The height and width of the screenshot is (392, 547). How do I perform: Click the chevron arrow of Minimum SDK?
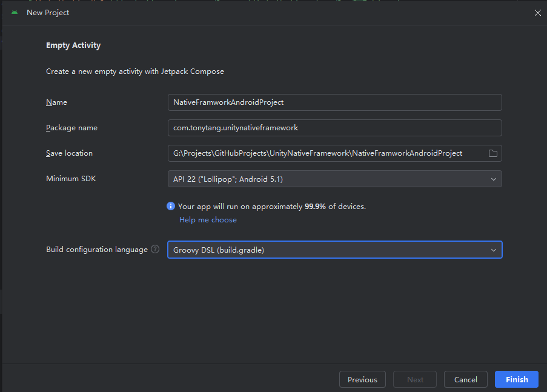tap(493, 179)
